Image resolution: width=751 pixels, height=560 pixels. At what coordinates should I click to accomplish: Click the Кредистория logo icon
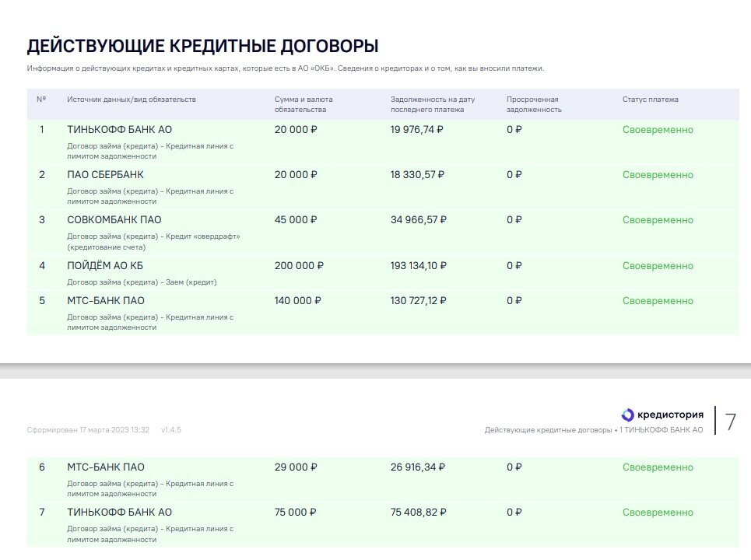(x=627, y=415)
